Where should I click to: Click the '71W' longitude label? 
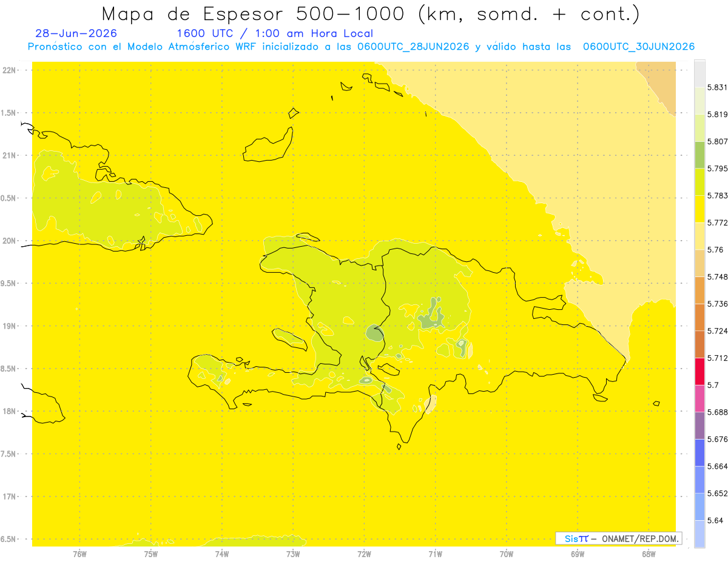coord(435,554)
